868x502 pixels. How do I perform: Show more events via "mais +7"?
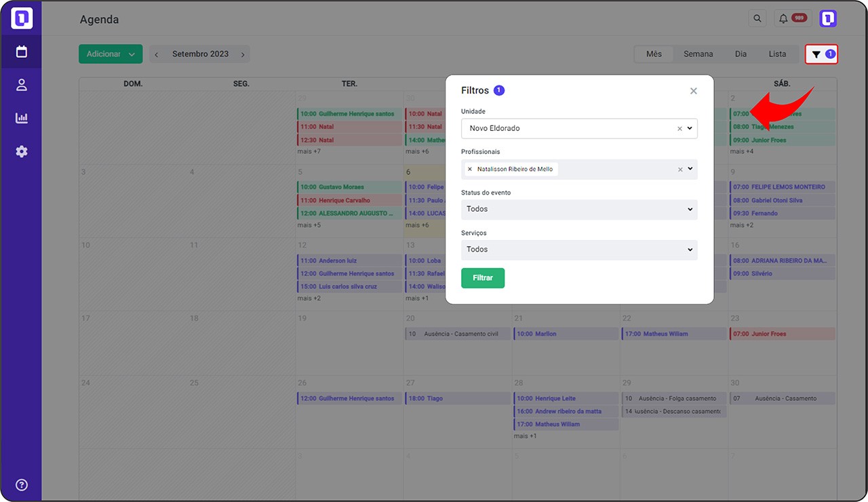[x=309, y=151]
